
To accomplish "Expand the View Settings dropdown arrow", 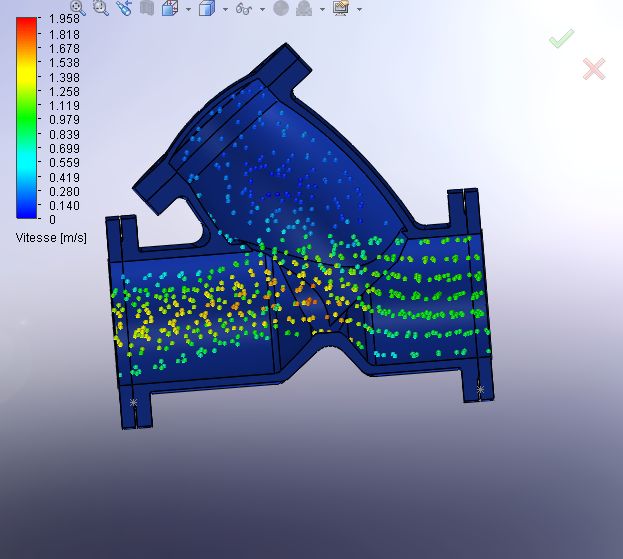I will click(359, 9).
